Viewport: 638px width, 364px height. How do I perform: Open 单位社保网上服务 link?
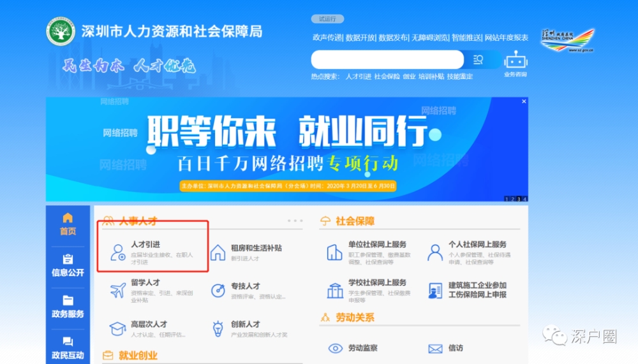[377, 244]
